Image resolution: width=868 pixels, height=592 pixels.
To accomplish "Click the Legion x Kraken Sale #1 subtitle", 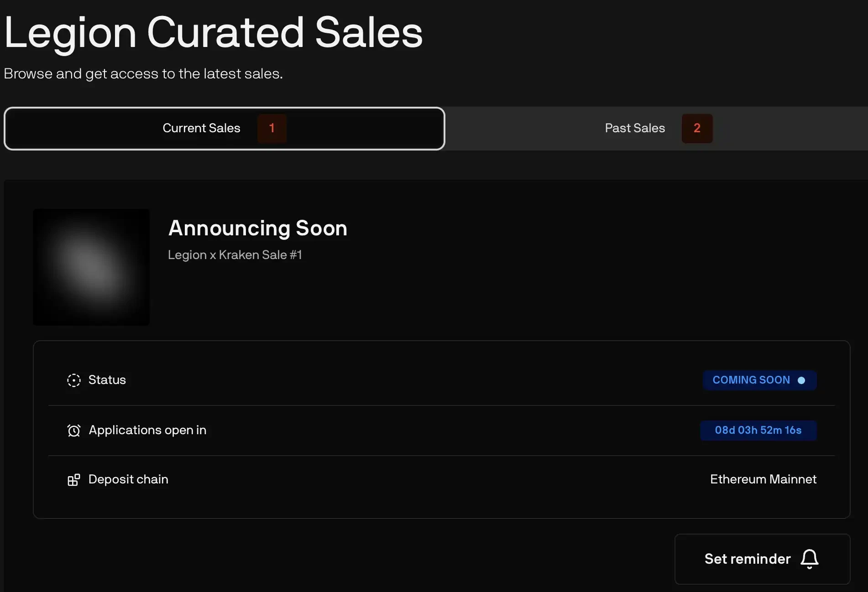I will click(x=235, y=255).
